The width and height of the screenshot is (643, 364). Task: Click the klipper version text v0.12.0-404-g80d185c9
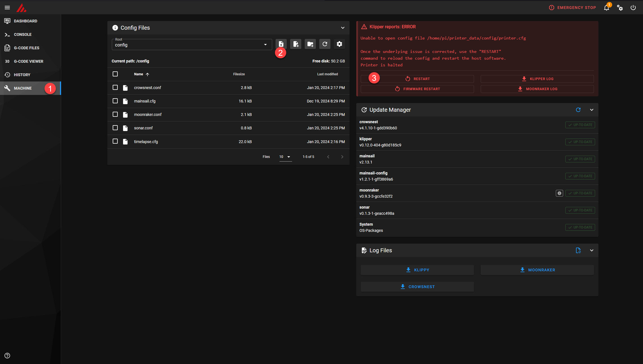click(380, 145)
